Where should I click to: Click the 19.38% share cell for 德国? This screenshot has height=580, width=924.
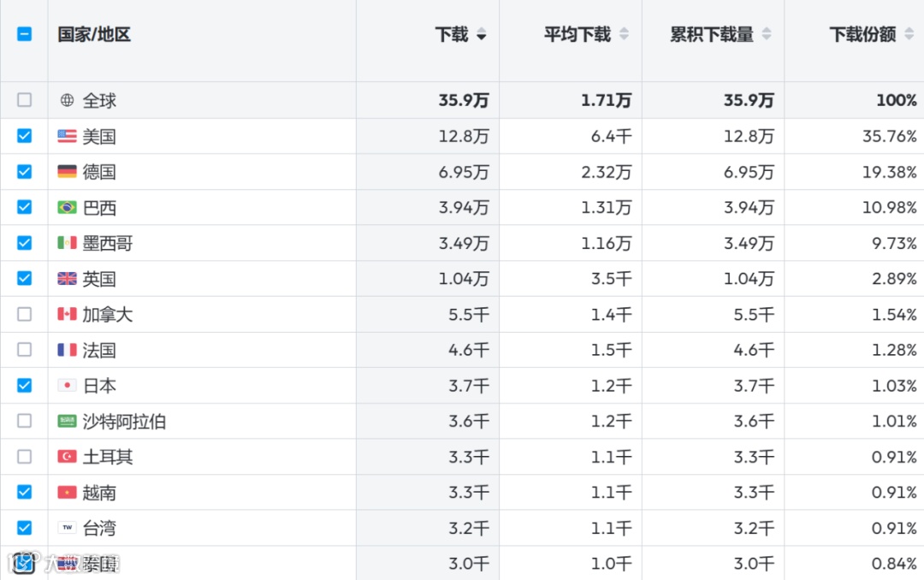[889, 172]
